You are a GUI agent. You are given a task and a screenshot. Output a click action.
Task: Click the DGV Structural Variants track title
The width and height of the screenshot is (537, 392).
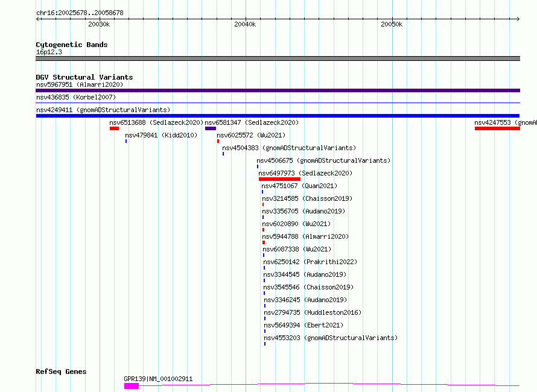tap(84, 77)
